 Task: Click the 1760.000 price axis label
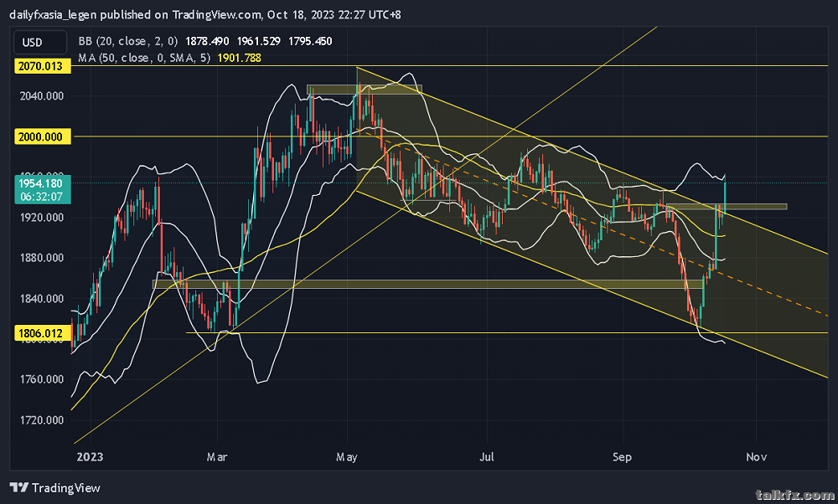[42, 379]
